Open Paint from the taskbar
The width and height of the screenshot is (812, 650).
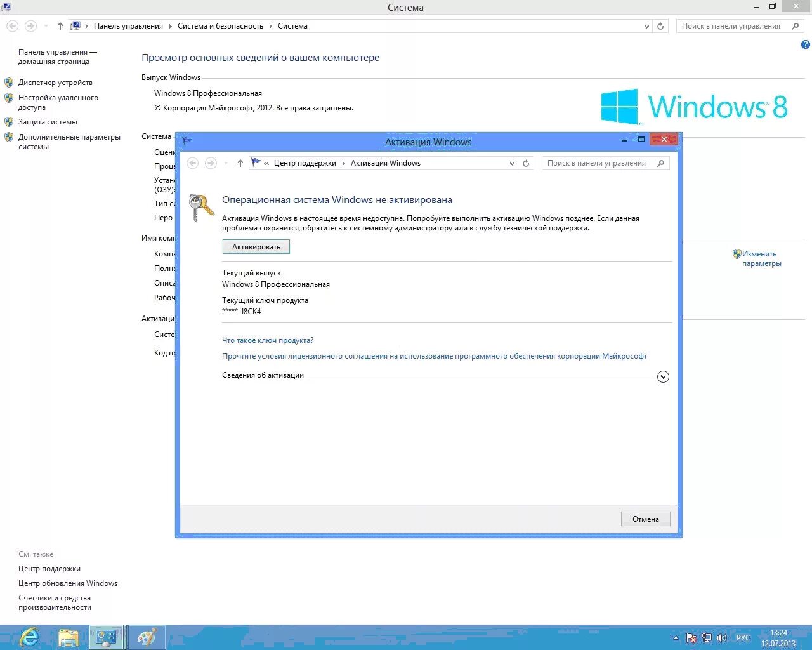[147, 637]
